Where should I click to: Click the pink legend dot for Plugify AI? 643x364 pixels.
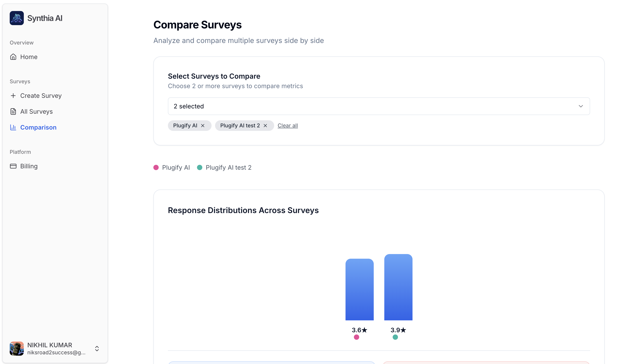[x=156, y=167]
